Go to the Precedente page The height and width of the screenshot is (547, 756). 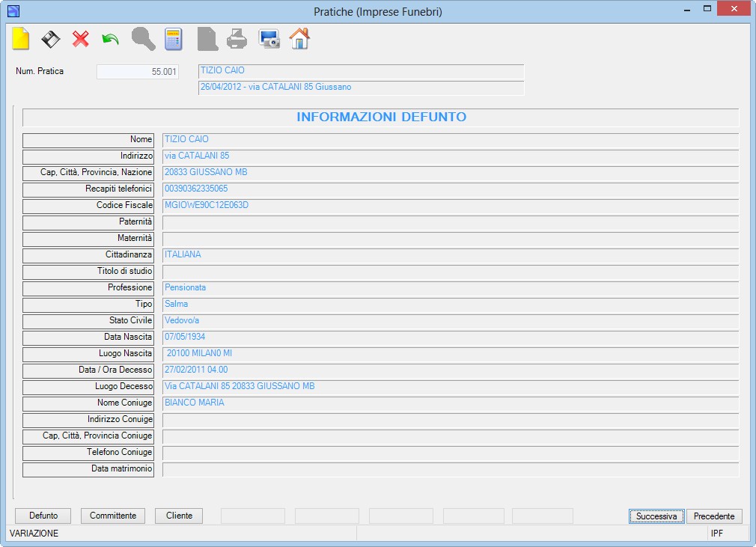click(714, 516)
